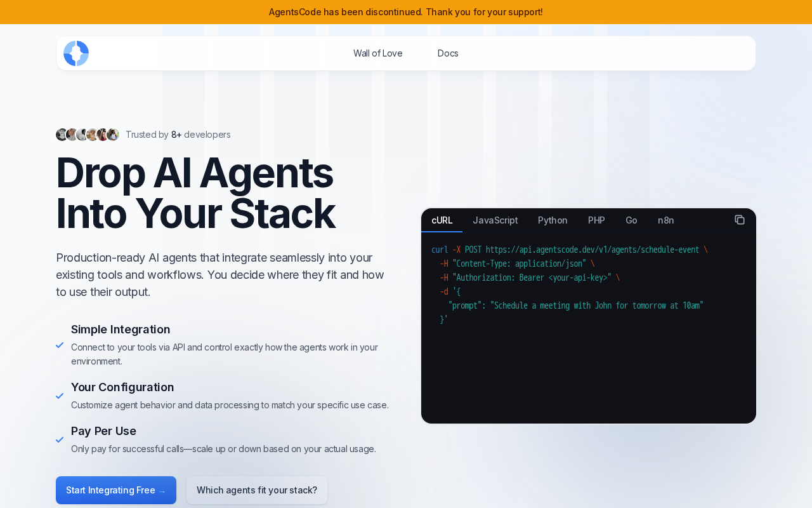The height and width of the screenshot is (508, 812).
Task: Click the discontinued announcement banner
Action: 406,12
